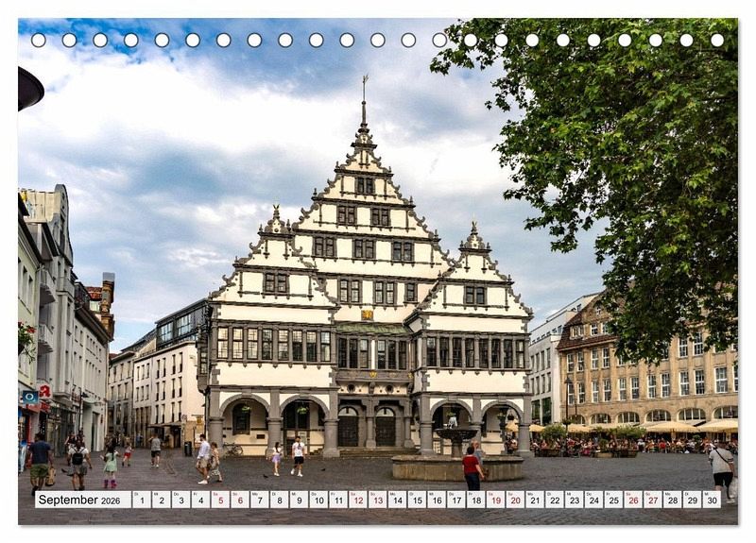This screenshot has height=543, width=756.
Task: Select Saturday the 5th in the calendar
Action: (x=219, y=500)
